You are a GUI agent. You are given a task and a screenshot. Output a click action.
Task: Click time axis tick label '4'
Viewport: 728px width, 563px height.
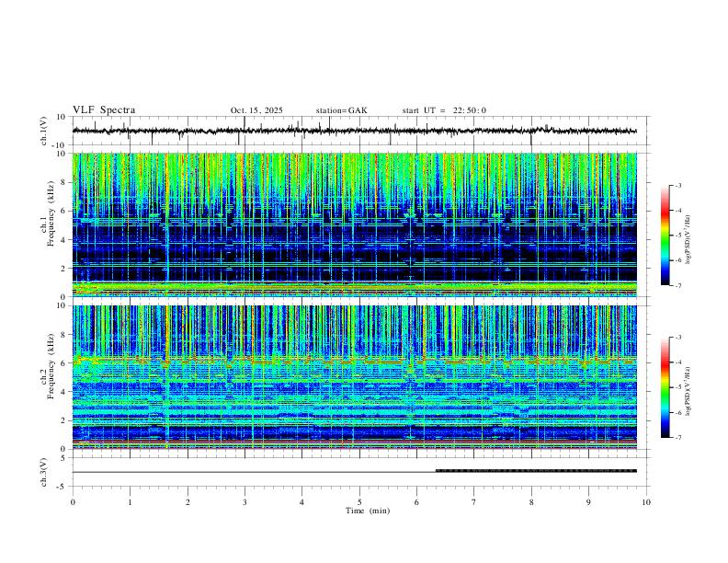click(302, 502)
